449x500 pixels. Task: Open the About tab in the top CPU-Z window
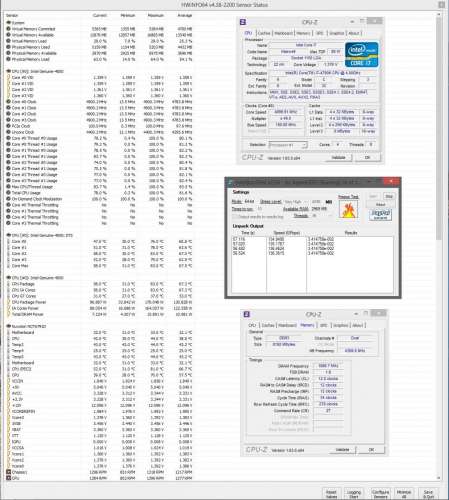pyautogui.click(x=354, y=33)
